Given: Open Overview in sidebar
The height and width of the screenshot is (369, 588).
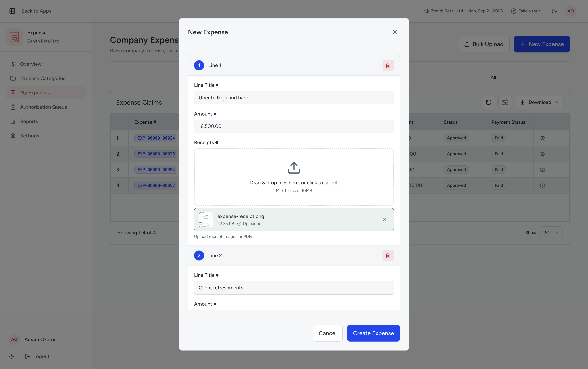Looking at the screenshot, I should 46,64.
